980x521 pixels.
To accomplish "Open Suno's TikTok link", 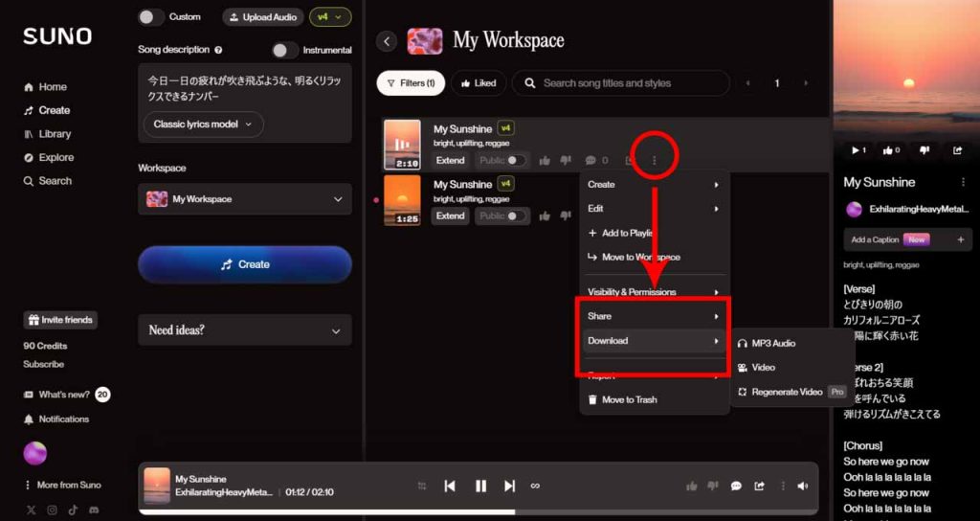I will pyautogui.click(x=73, y=510).
